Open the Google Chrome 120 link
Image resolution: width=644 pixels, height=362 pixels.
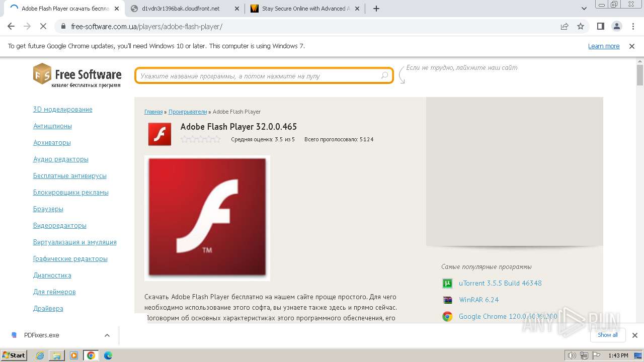point(508,316)
